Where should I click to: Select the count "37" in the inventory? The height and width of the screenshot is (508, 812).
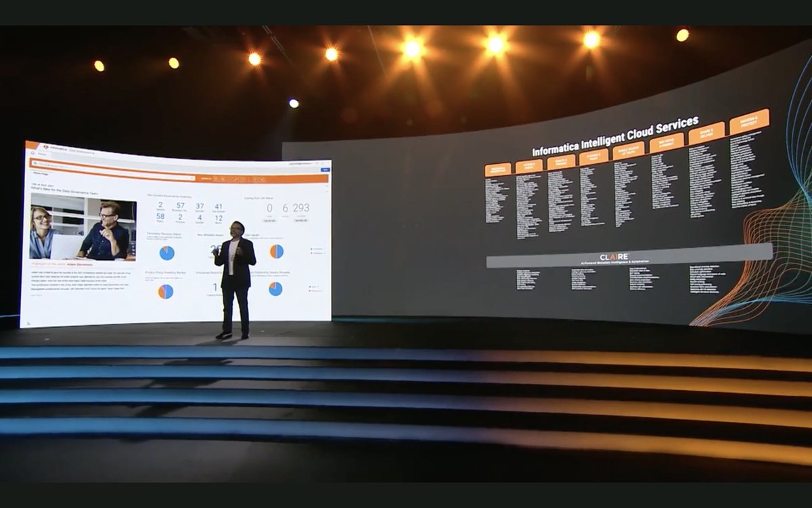pyautogui.click(x=200, y=207)
